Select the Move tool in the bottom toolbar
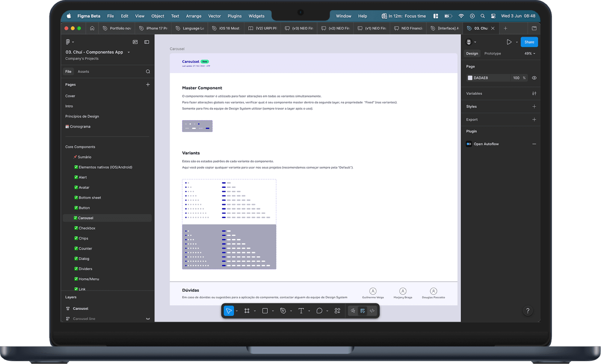Image resolution: width=601 pixels, height=364 pixels. click(229, 311)
